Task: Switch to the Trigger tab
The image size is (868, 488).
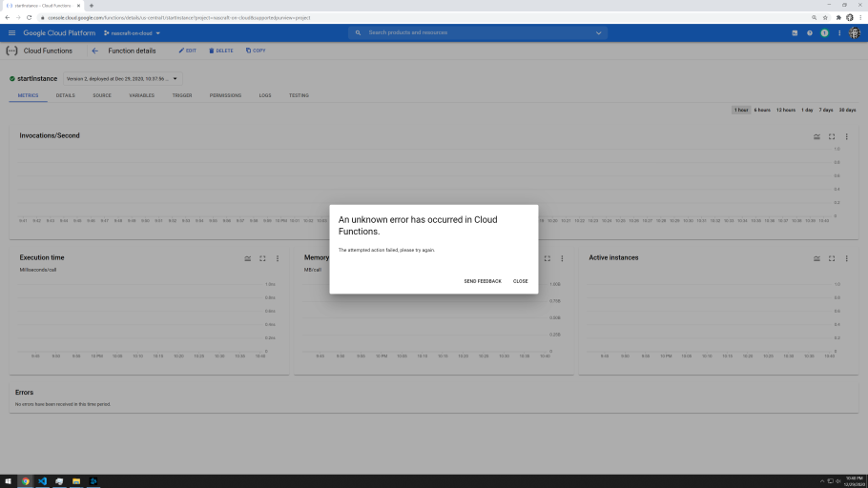Action: [182, 95]
